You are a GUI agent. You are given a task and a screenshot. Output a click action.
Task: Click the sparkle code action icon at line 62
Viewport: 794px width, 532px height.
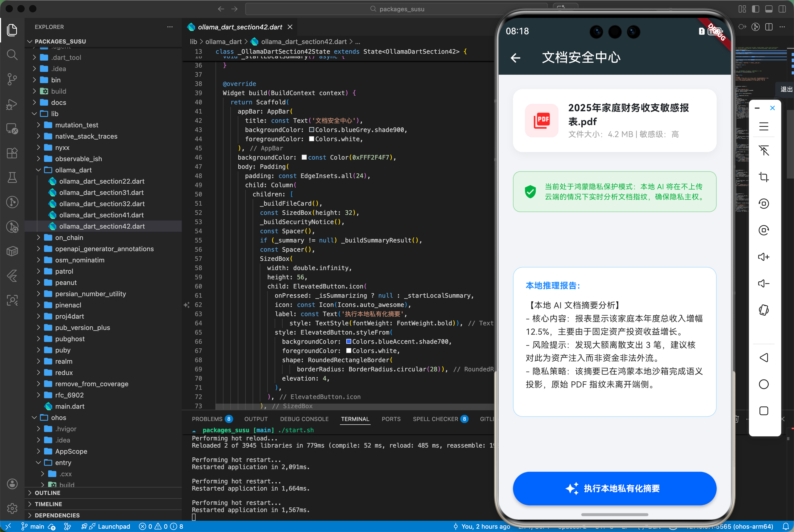point(186,305)
